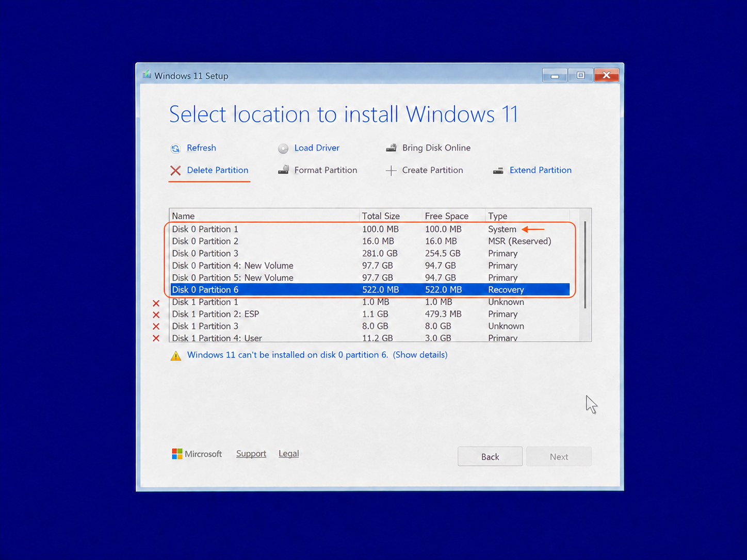
Task: Click the Create Partition label
Action: point(432,170)
